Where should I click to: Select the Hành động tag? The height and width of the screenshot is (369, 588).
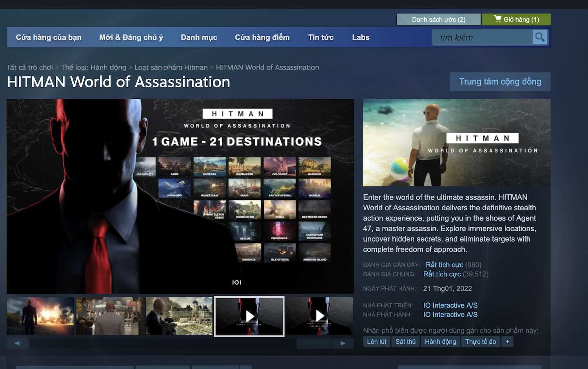pos(441,342)
